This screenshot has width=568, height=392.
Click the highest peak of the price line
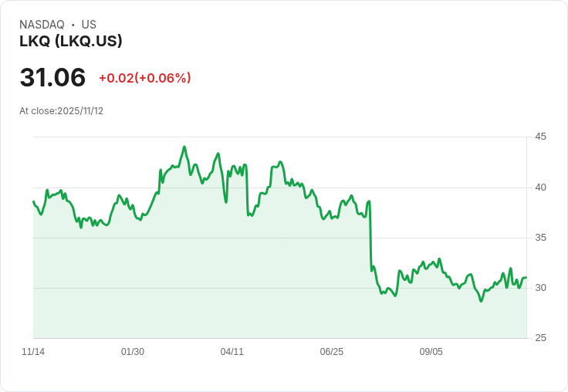point(184,147)
